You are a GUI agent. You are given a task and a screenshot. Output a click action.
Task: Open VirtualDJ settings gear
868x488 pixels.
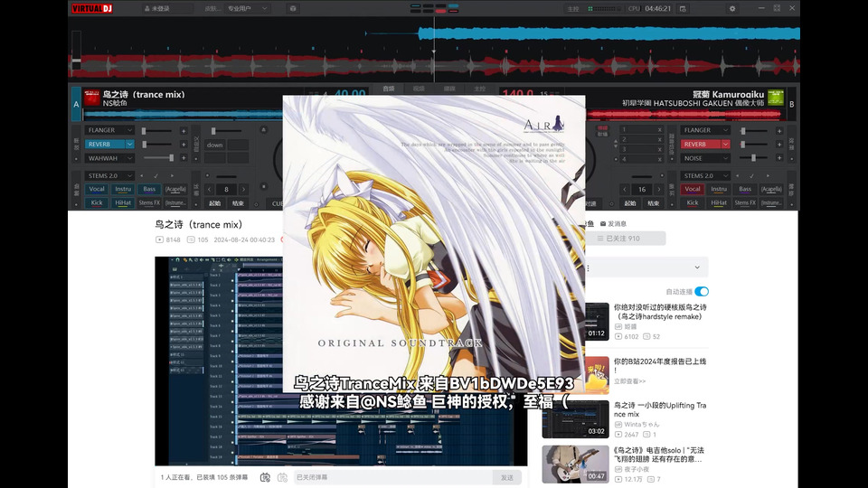pos(731,8)
